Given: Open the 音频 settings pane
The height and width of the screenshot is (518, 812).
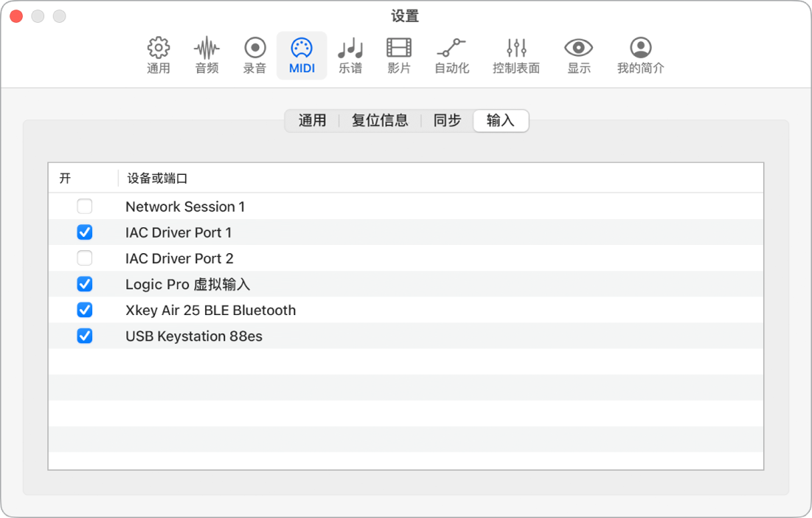Looking at the screenshot, I should click(x=207, y=55).
